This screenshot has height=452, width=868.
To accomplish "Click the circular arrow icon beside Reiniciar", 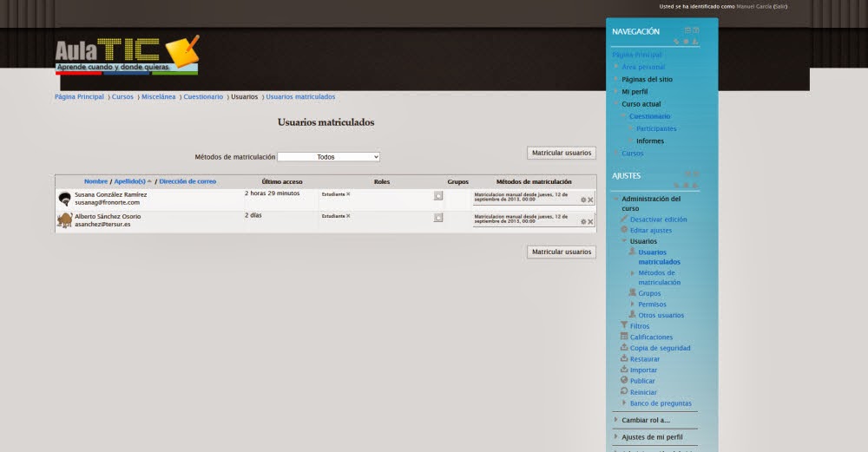I will click(x=624, y=391).
